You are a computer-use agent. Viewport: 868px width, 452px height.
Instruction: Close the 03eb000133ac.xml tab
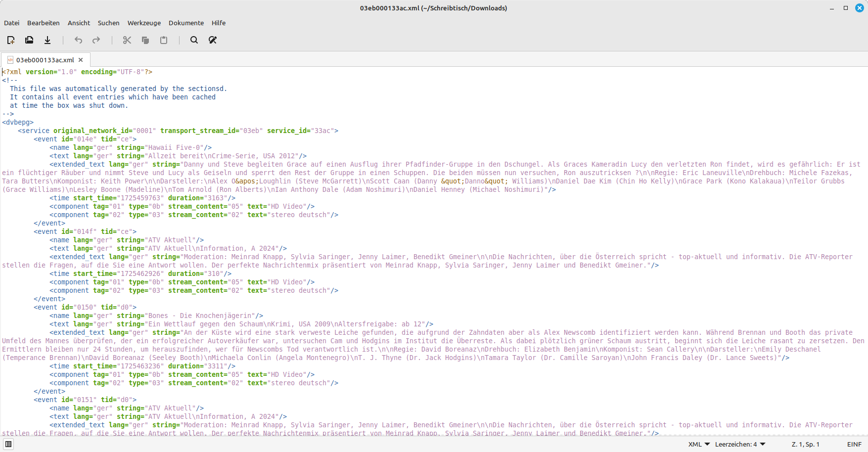(x=81, y=60)
